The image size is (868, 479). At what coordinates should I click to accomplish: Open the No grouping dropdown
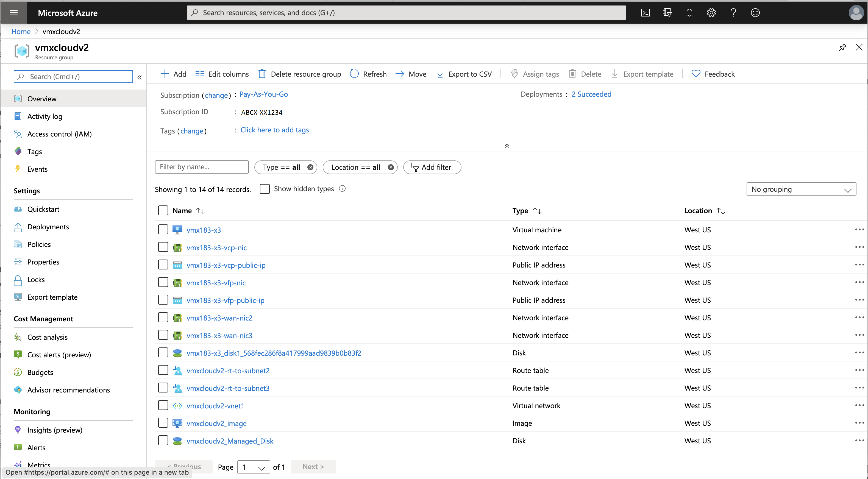801,189
